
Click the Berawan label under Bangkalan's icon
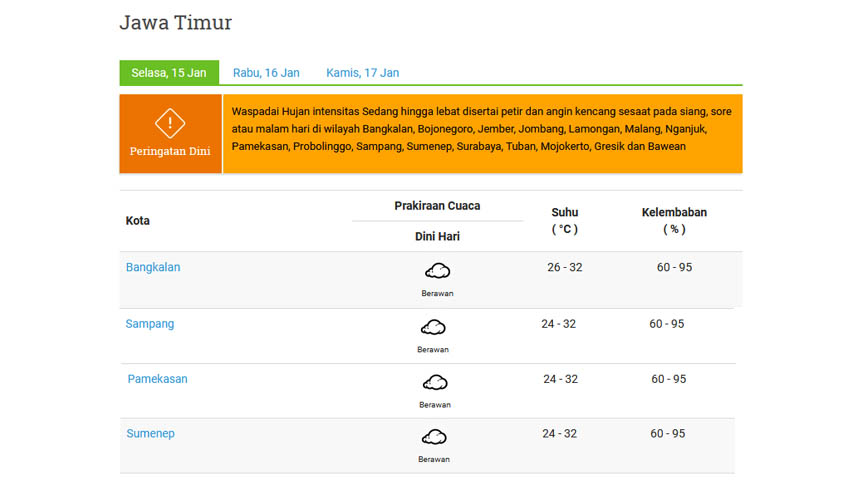tap(437, 293)
